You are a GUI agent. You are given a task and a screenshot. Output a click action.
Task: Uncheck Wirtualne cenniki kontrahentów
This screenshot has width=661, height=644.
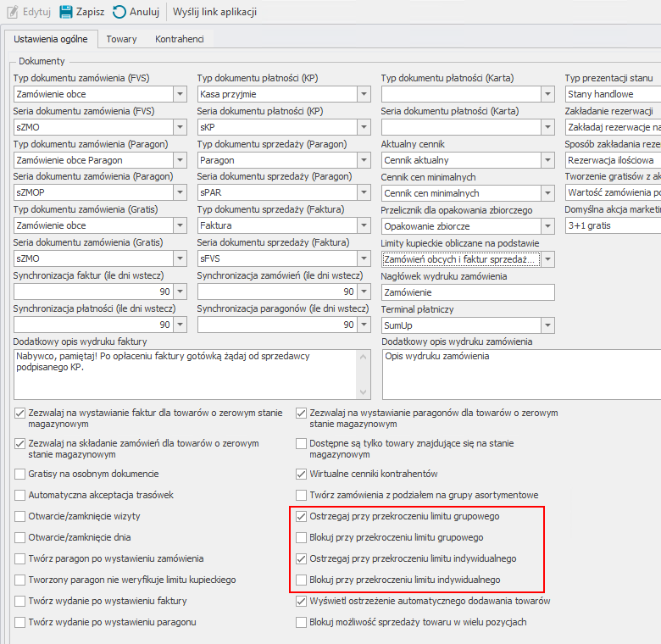click(x=302, y=474)
